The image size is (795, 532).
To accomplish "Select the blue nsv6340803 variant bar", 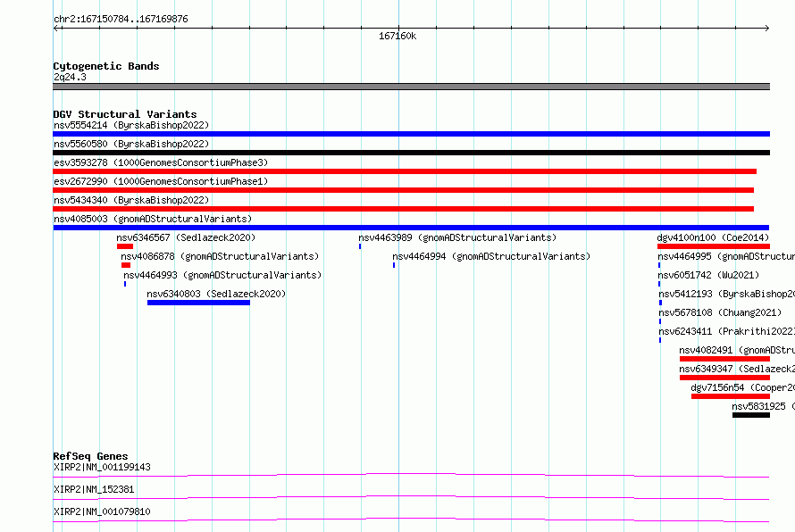I will (x=198, y=303).
